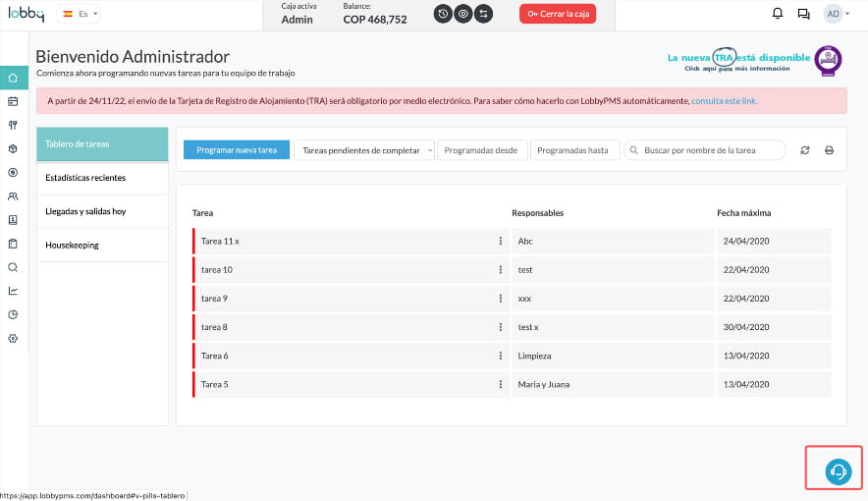
Task: Click the restaurant fork-and-knife sidebar icon
Action: [x=13, y=125]
